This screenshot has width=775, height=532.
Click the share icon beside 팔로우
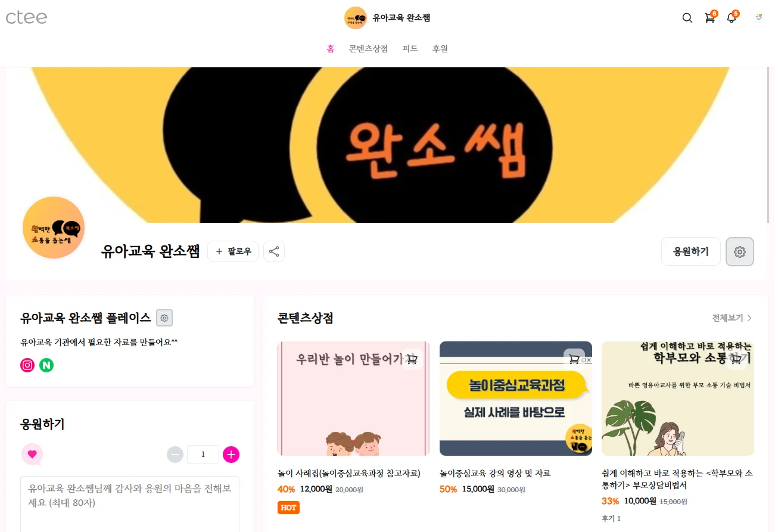click(274, 251)
